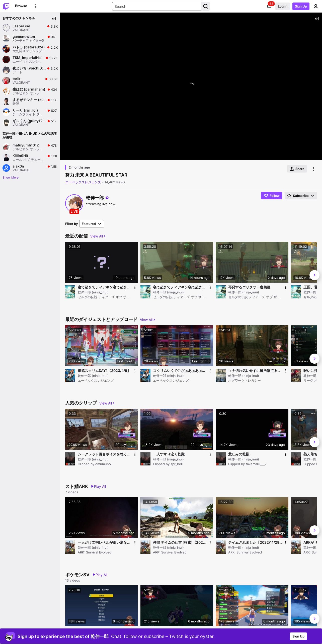
Task: Open Killin9Hit channel in sidebar
Action: [30, 157]
